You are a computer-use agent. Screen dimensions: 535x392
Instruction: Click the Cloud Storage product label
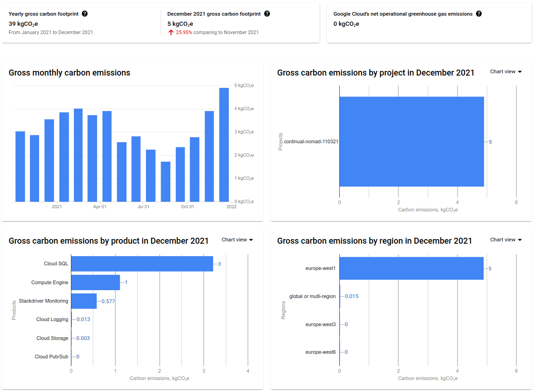[52, 338]
